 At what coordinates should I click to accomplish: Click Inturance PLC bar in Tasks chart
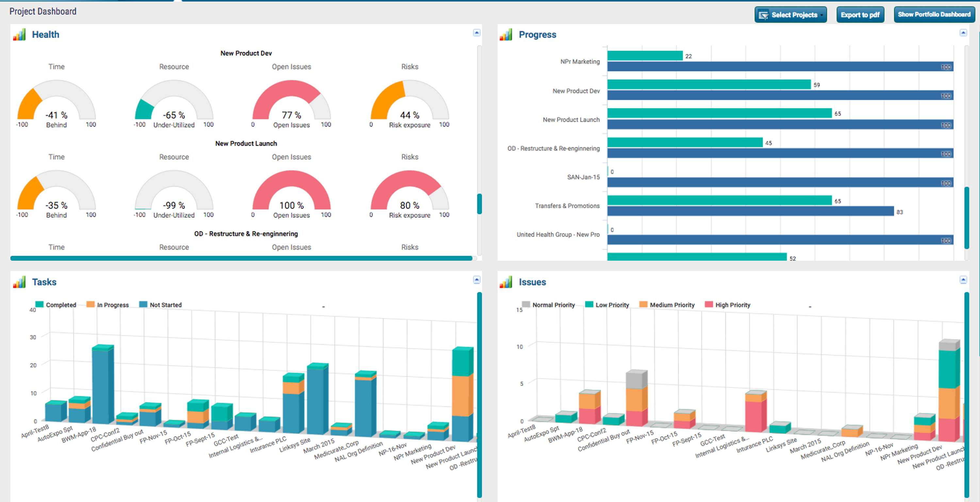(x=293, y=403)
